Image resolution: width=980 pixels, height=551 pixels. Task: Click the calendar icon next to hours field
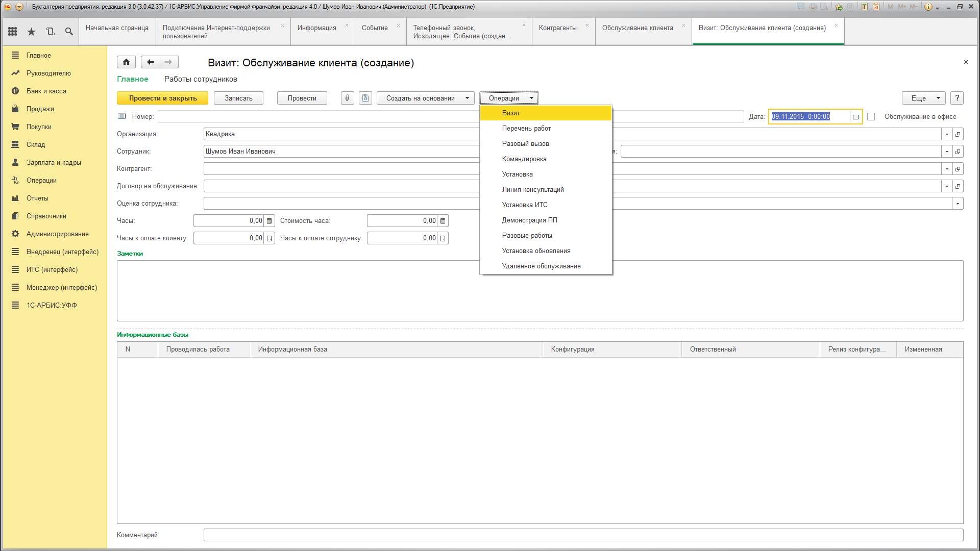[x=268, y=221]
